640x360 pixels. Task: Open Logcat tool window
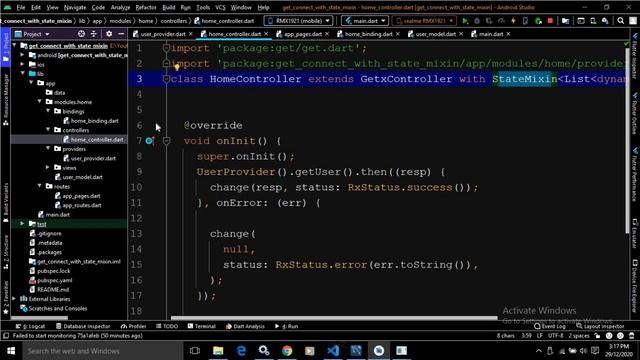pyautogui.click(x=31, y=326)
